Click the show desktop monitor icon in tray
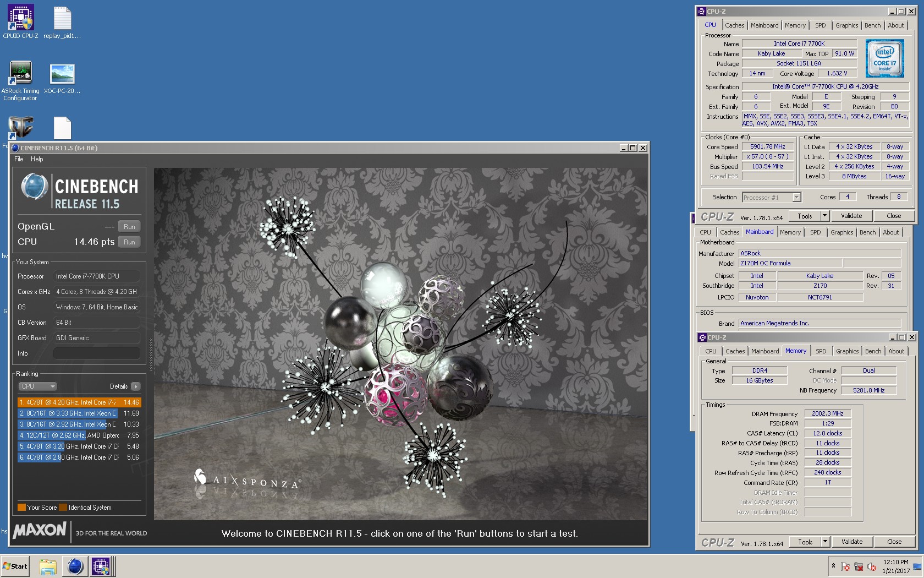 [917, 566]
